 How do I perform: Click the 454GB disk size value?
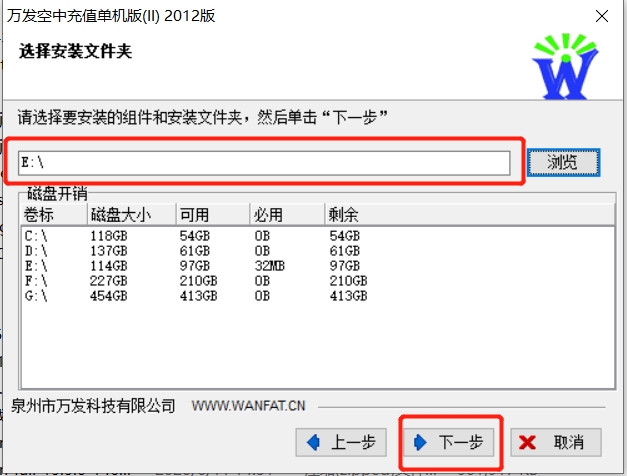108,296
